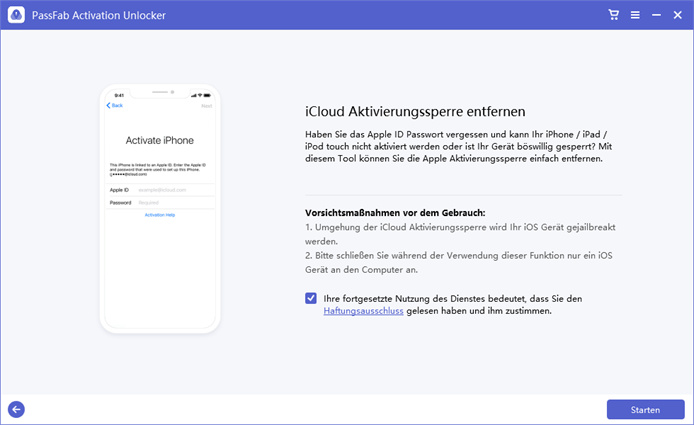Click the 'PassFab Activation Unlocker' title text

(x=99, y=15)
